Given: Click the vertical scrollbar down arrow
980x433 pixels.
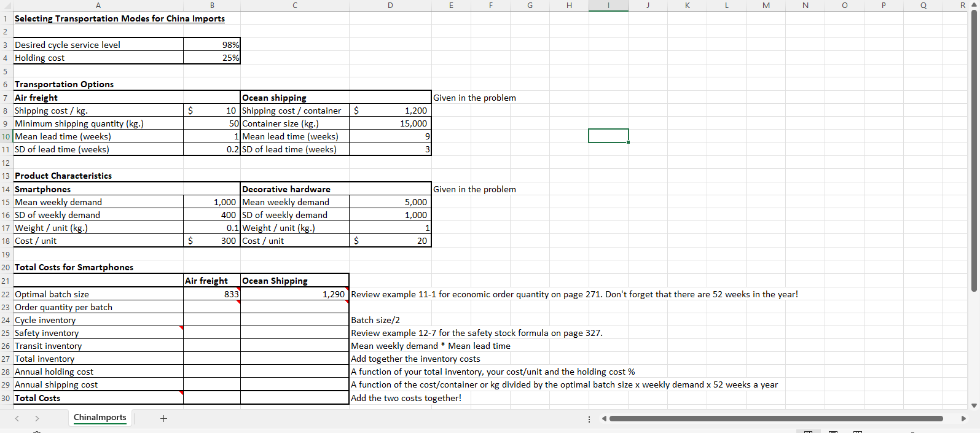Looking at the screenshot, I should [974, 405].
